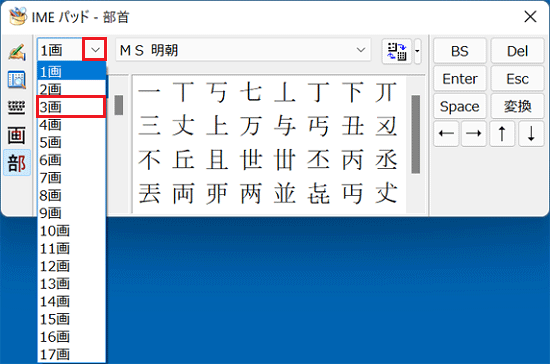Image resolution: width=550 pixels, height=364 pixels.
Task: Insert the character 三
Action: pos(149,126)
